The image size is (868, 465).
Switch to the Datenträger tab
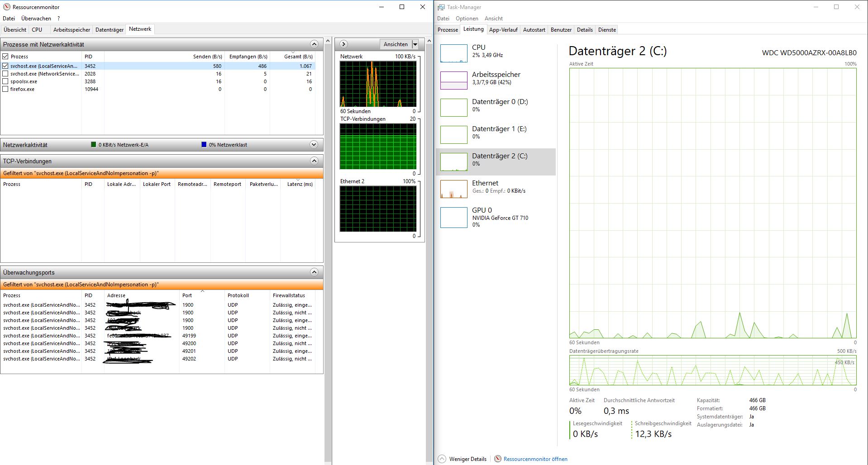pyautogui.click(x=110, y=30)
